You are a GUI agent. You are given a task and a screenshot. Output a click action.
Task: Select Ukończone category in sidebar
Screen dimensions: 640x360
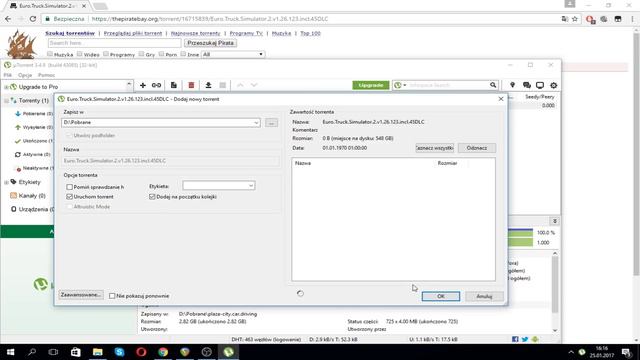34,141
